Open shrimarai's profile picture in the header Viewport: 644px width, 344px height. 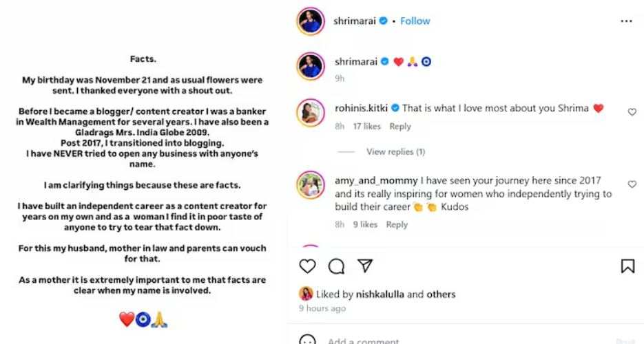point(311,21)
